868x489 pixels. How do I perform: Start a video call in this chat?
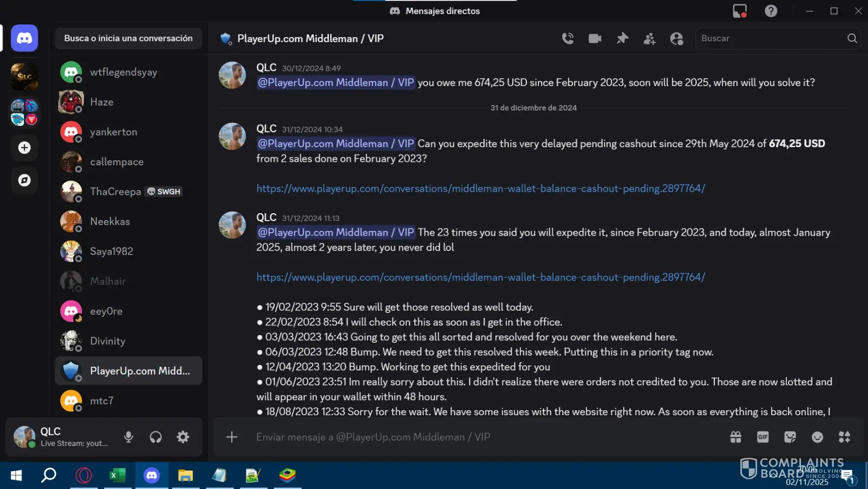click(x=595, y=38)
